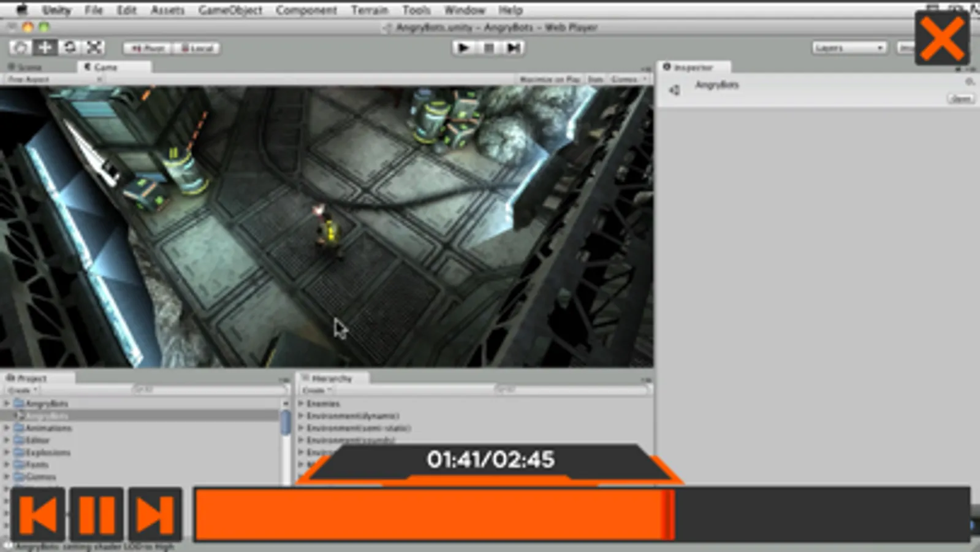Click the Project panel search field

[x=210, y=389]
